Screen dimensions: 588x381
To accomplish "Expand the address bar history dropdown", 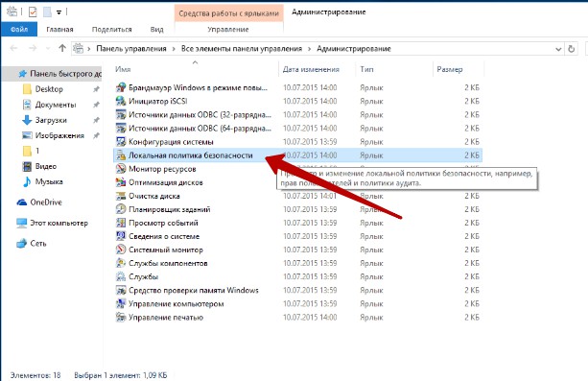I will [558, 49].
